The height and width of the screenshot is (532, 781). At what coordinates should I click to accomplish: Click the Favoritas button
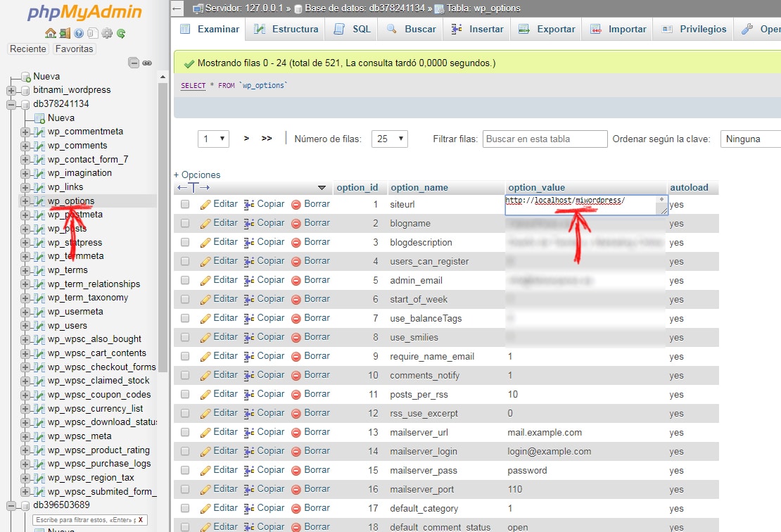coord(74,49)
